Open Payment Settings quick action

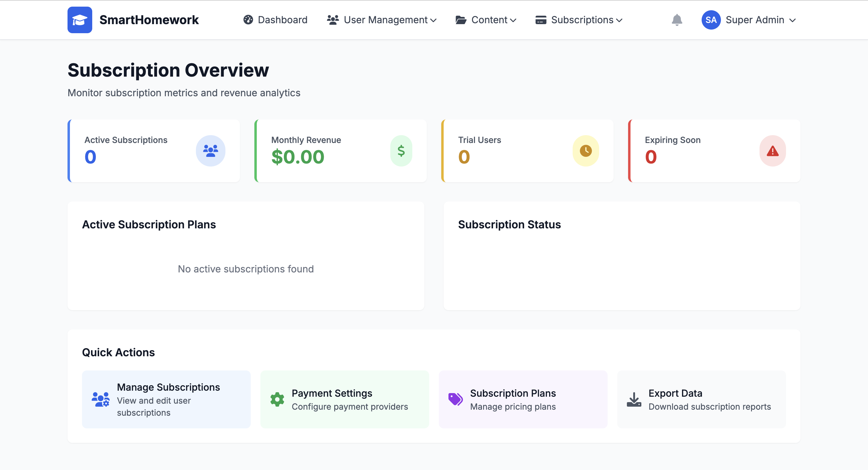point(344,399)
